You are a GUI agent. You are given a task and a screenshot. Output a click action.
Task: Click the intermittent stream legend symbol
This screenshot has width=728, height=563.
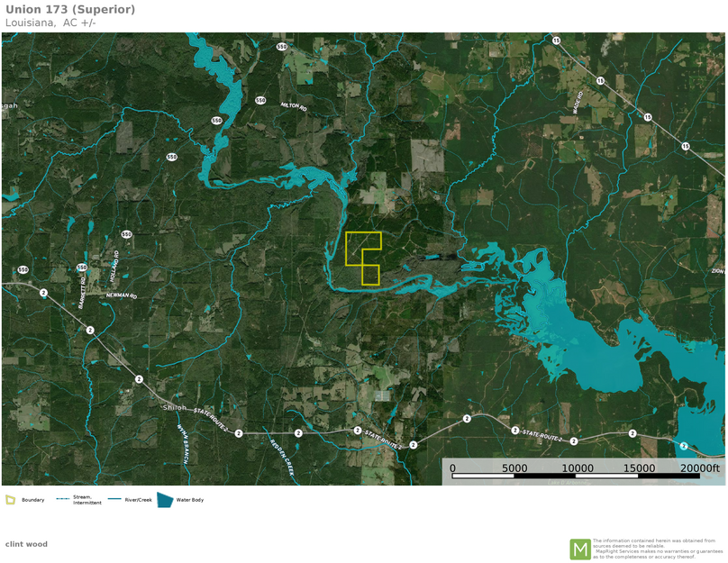click(x=63, y=499)
